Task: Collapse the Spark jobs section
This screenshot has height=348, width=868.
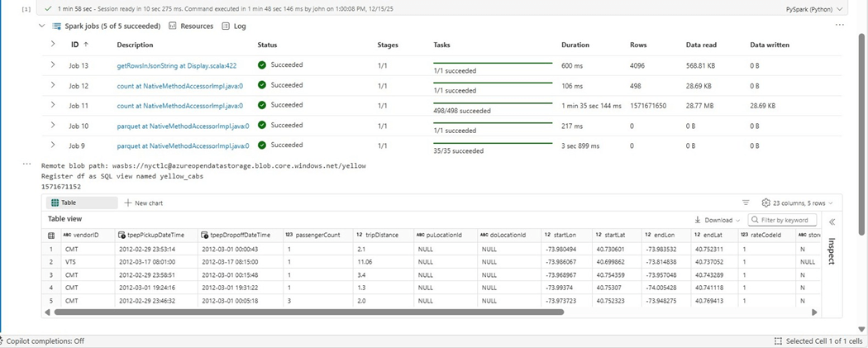Action: pyautogui.click(x=42, y=26)
